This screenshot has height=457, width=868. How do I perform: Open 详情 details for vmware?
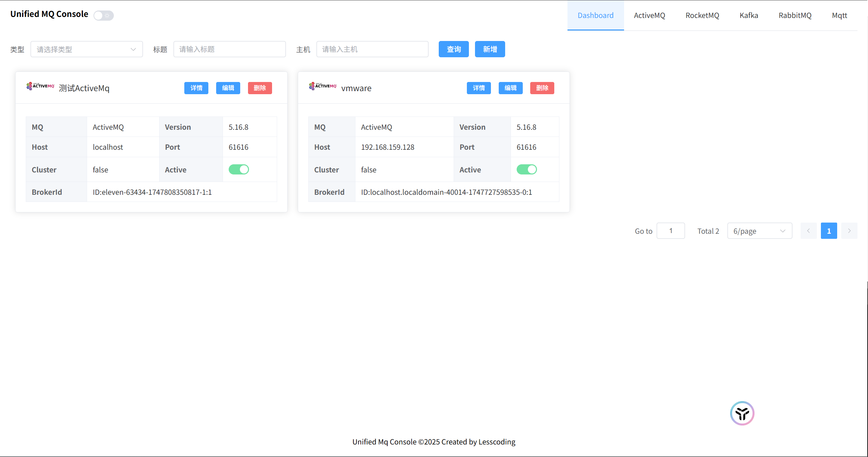[x=478, y=88]
